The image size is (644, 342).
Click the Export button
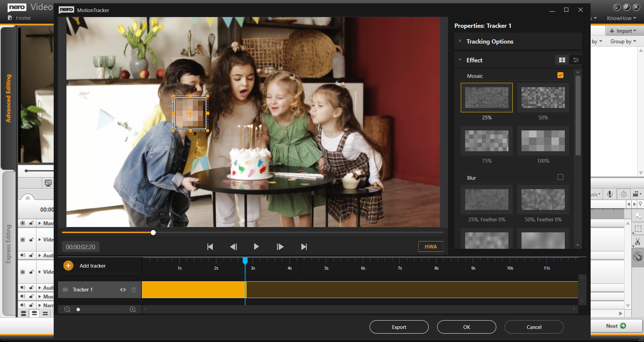pyautogui.click(x=399, y=327)
